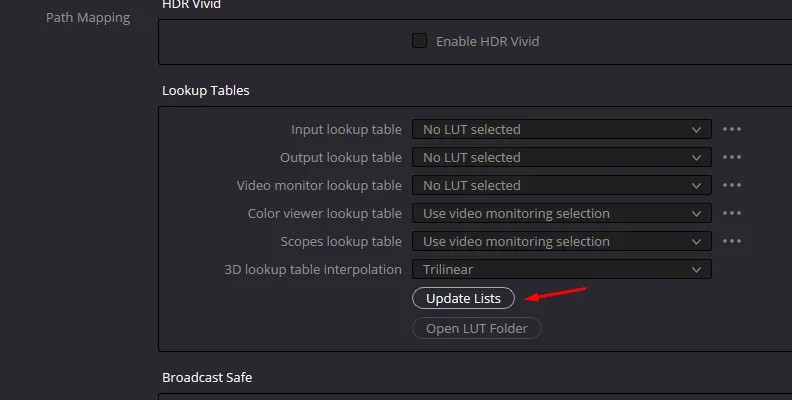Click the 3D lookup table interpolation label
The image size is (792, 400).
click(x=312, y=269)
